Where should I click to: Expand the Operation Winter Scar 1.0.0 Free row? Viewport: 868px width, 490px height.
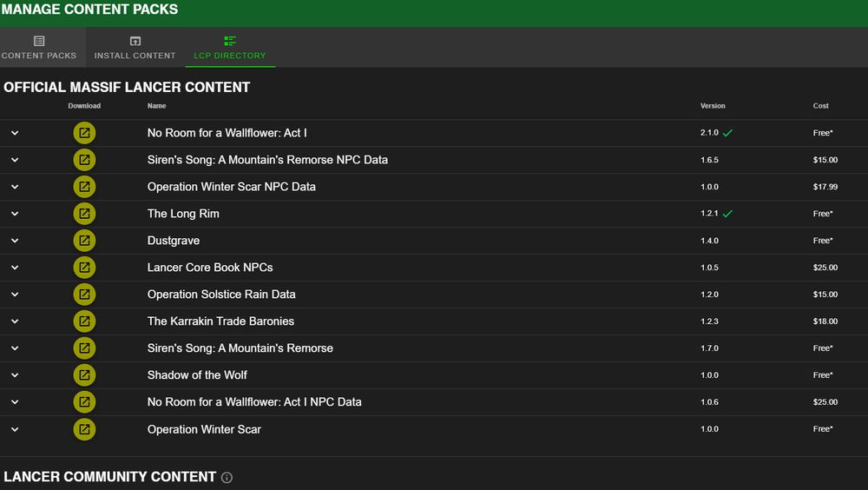pyautogui.click(x=15, y=429)
